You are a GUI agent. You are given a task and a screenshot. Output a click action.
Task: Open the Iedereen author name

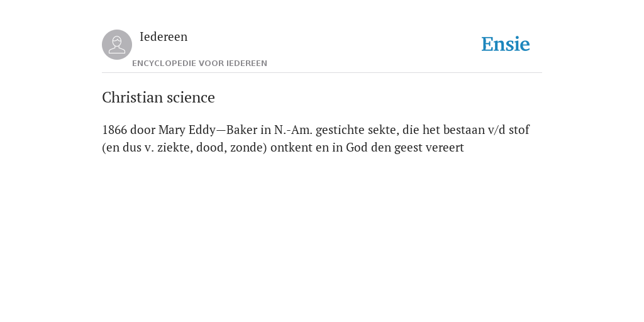click(164, 36)
